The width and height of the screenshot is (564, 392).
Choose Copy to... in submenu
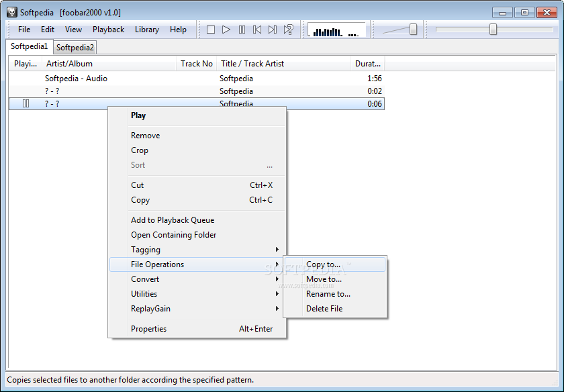[x=335, y=264]
